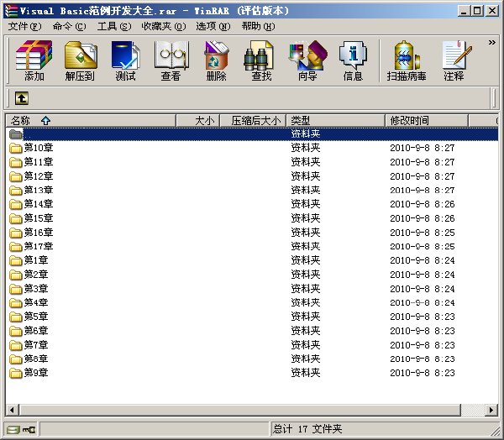Click the horizontal scrollbar thumb
This screenshot has width=504, height=440.
[240, 410]
